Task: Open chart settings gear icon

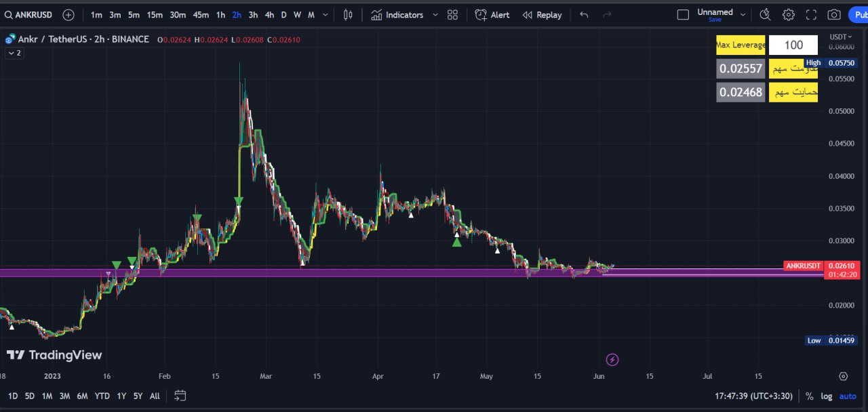Action: pos(789,15)
